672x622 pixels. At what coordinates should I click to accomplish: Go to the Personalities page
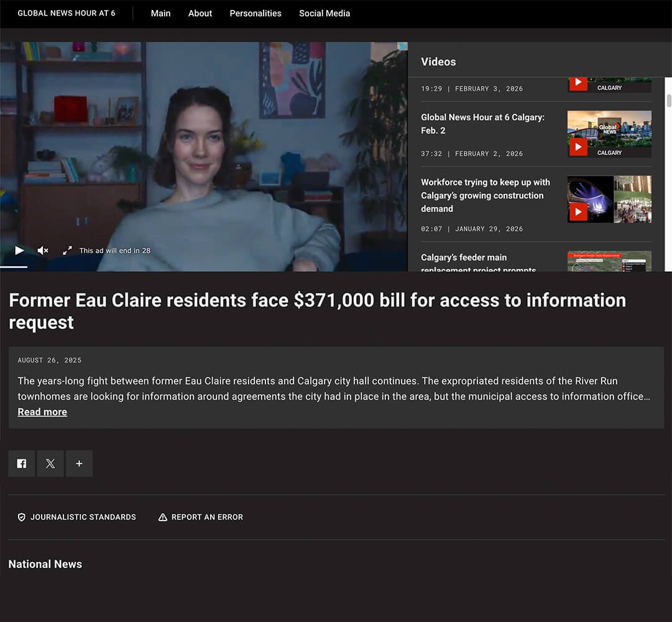255,13
